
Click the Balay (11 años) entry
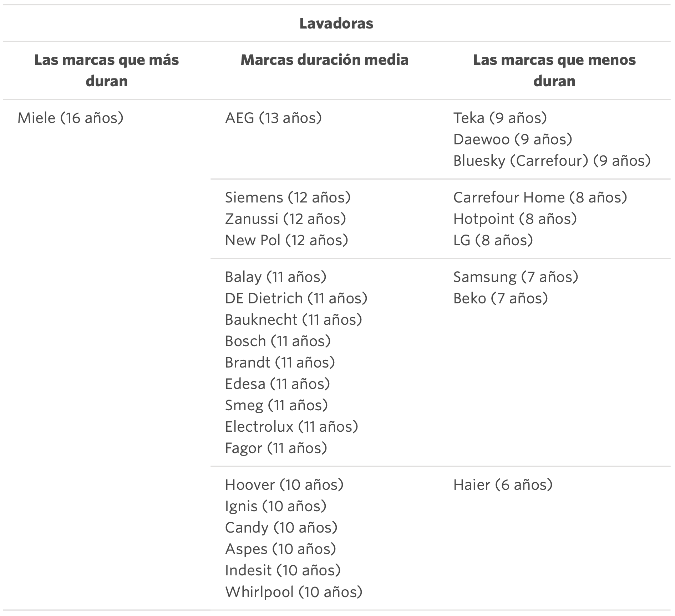coord(275,277)
